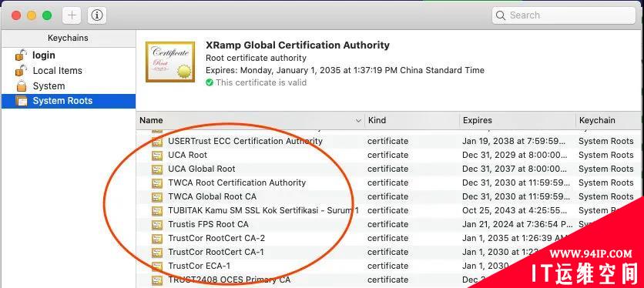This screenshot has width=644, height=288.
Task: Click the System keychain lock icon
Action: point(22,86)
